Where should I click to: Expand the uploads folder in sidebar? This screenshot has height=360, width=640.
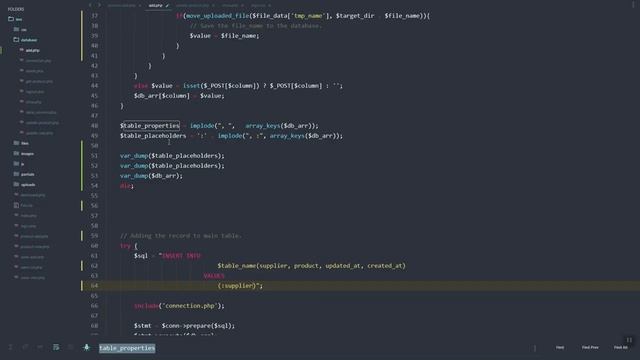(24, 184)
